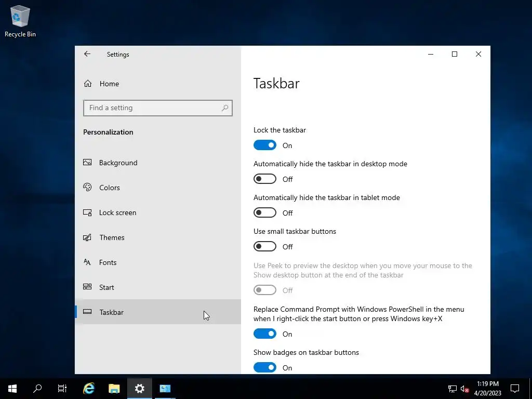
Task: Open the Action Center notifications icon
Action: point(515,389)
